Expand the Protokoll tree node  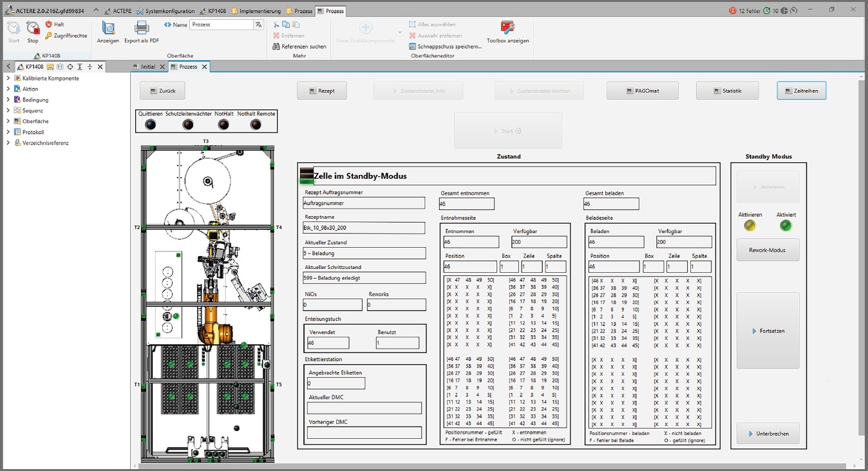click(8, 132)
